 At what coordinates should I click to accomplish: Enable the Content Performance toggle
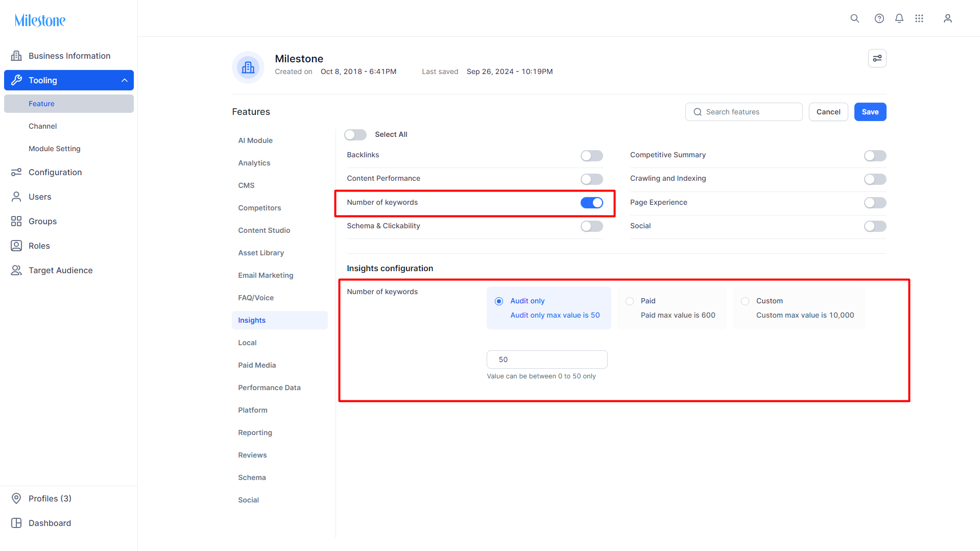[591, 179]
